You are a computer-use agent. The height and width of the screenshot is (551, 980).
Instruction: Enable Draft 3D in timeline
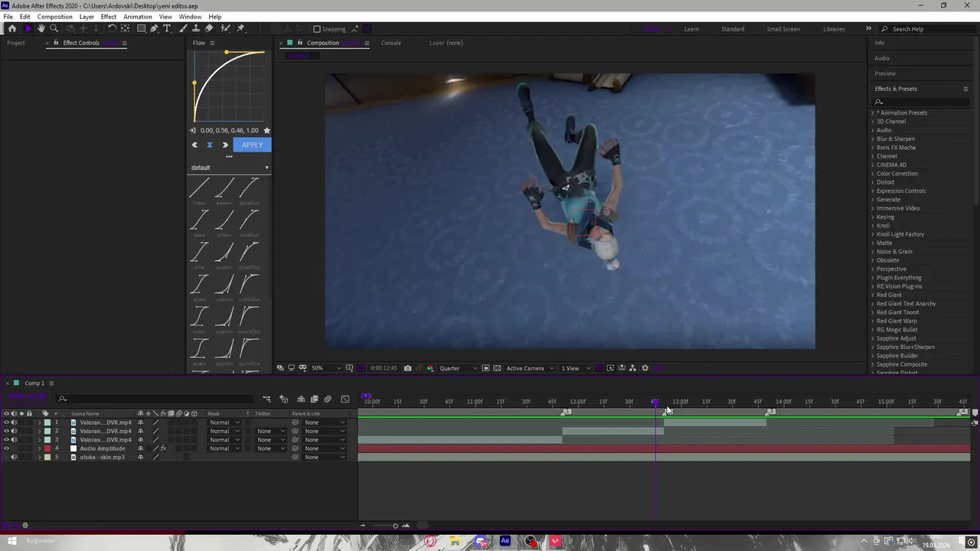pyautogui.click(x=283, y=399)
